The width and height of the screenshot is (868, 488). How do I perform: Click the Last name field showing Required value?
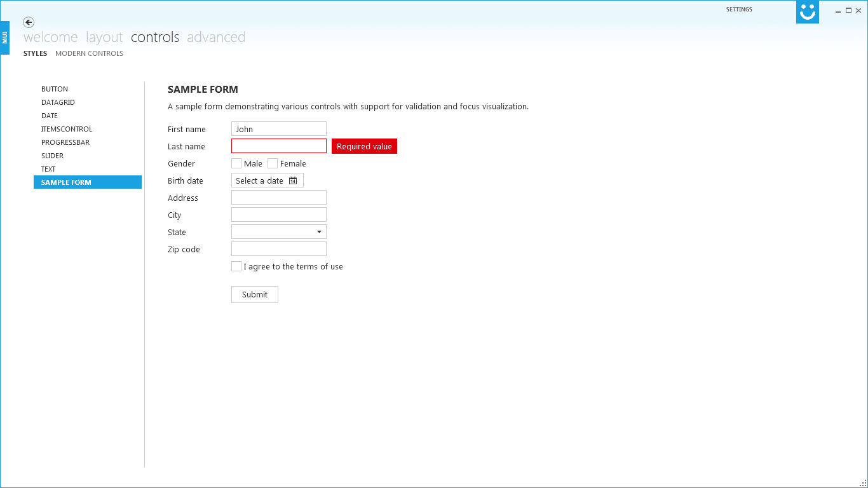(278, 146)
